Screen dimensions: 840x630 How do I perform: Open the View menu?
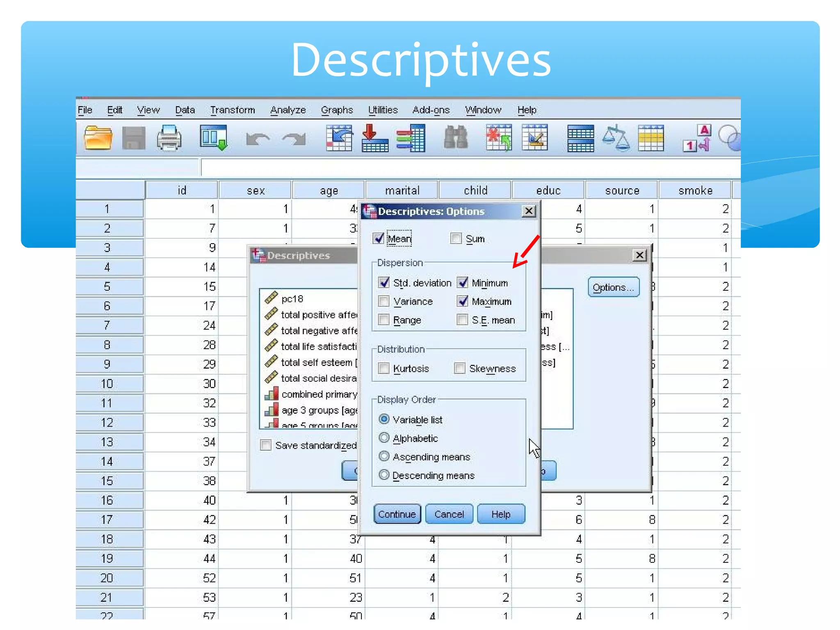click(148, 110)
